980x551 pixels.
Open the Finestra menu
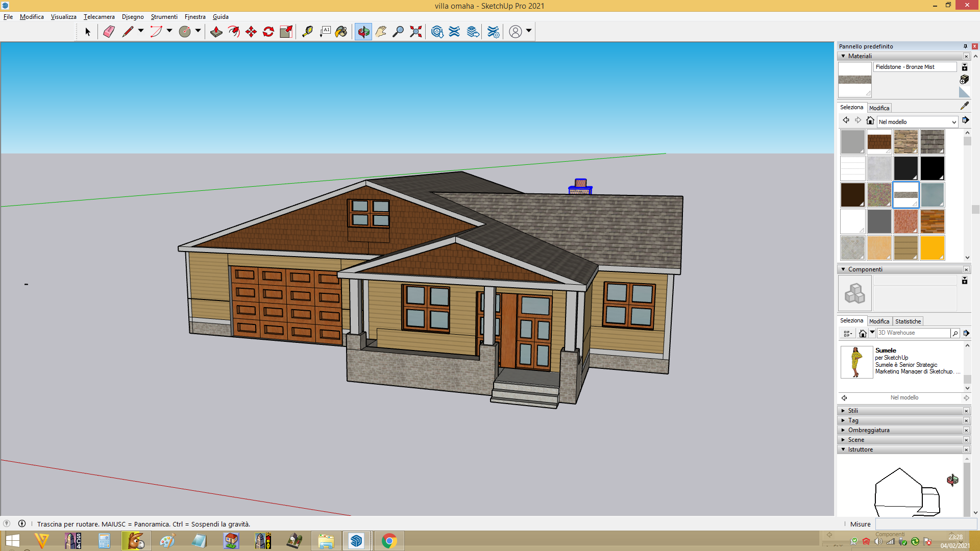[195, 17]
